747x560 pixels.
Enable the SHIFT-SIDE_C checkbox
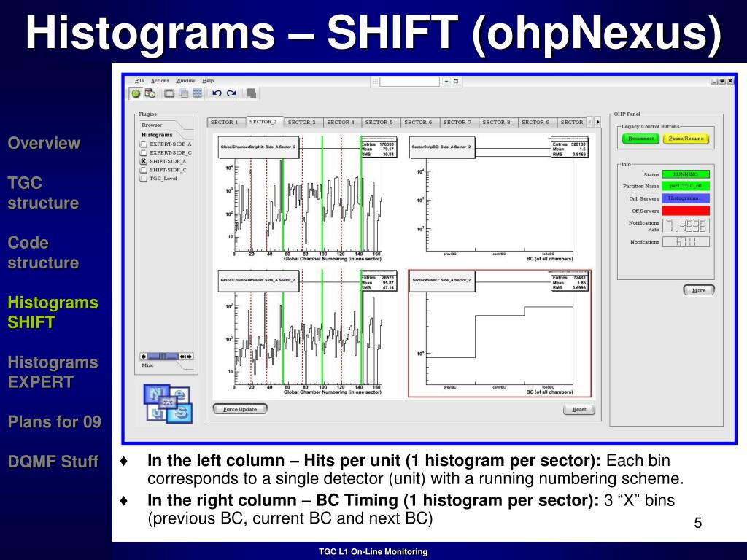tap(144, 170)
